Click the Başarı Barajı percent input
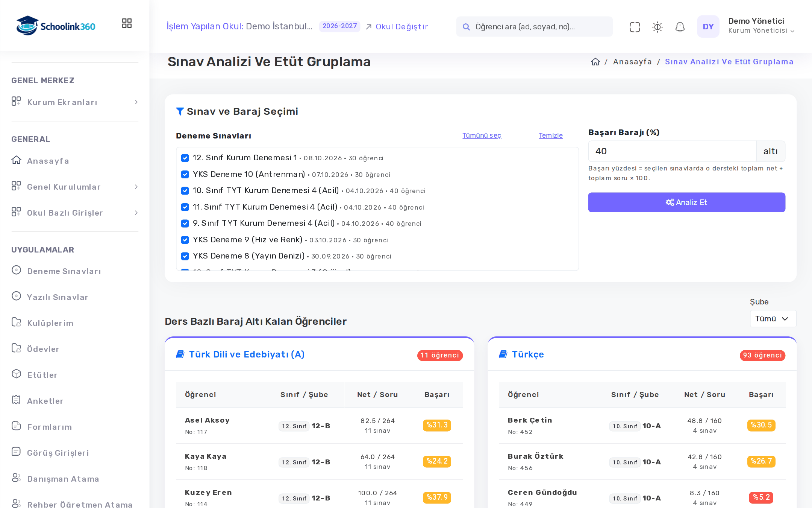 [x=672, y=151]
